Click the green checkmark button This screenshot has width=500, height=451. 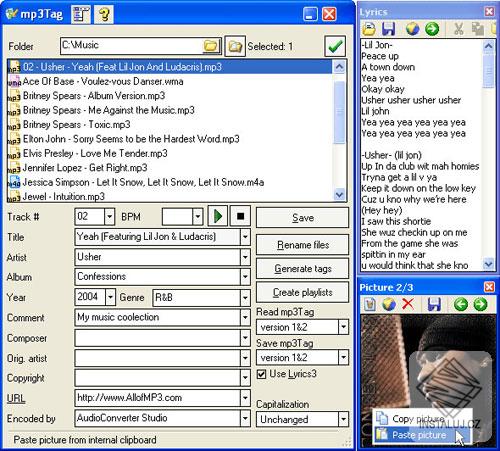(335, 46)
